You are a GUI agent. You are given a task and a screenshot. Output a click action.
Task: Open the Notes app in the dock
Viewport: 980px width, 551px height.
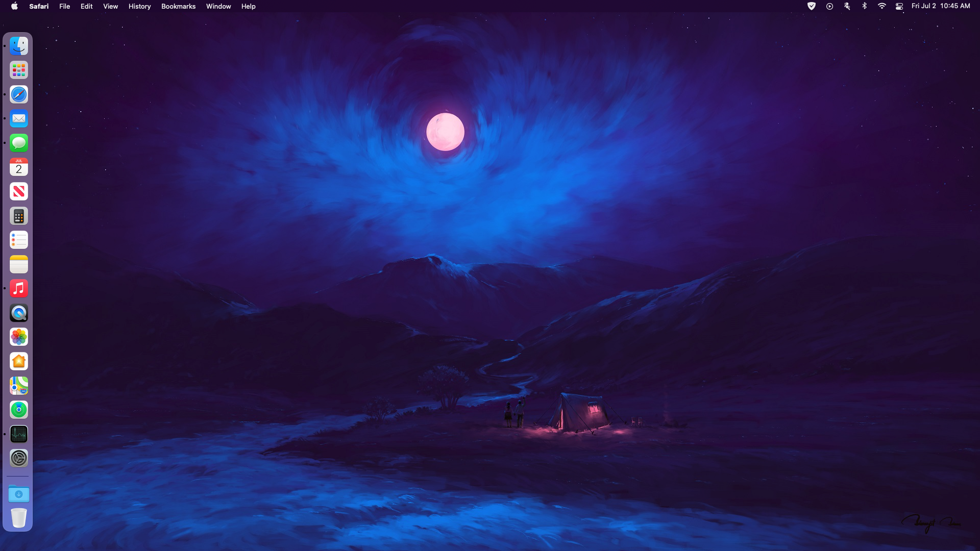click(19, 264)
